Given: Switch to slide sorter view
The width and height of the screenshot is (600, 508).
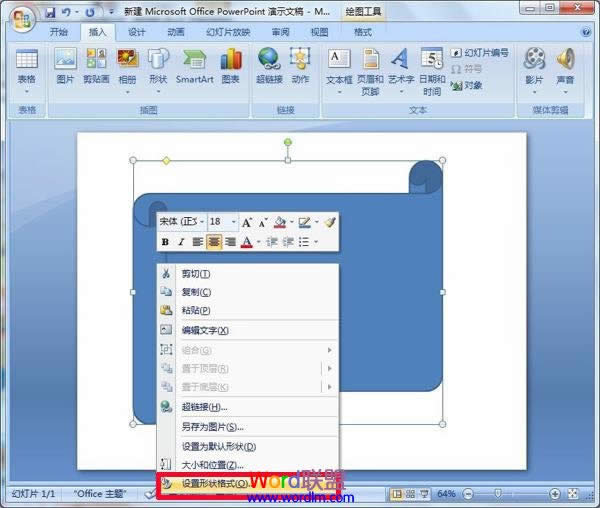Looking at the screenshot, I should (410, 494).
